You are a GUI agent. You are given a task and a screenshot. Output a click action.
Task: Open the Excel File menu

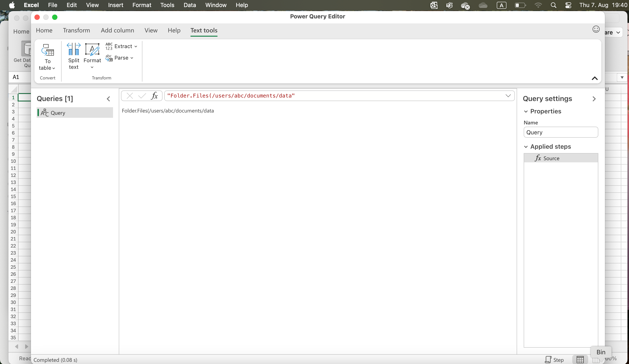(x=52, y=5)
